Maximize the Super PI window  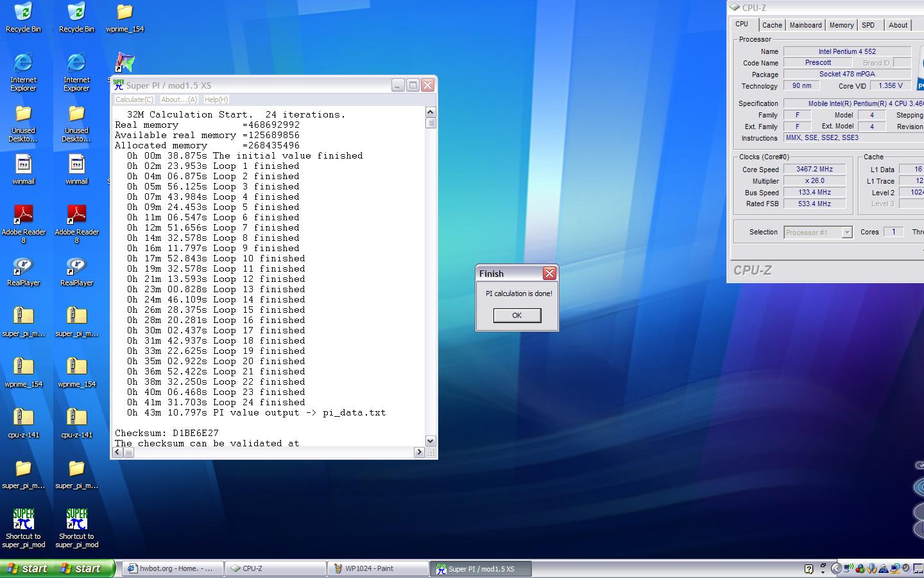click(x=413, y=85)
